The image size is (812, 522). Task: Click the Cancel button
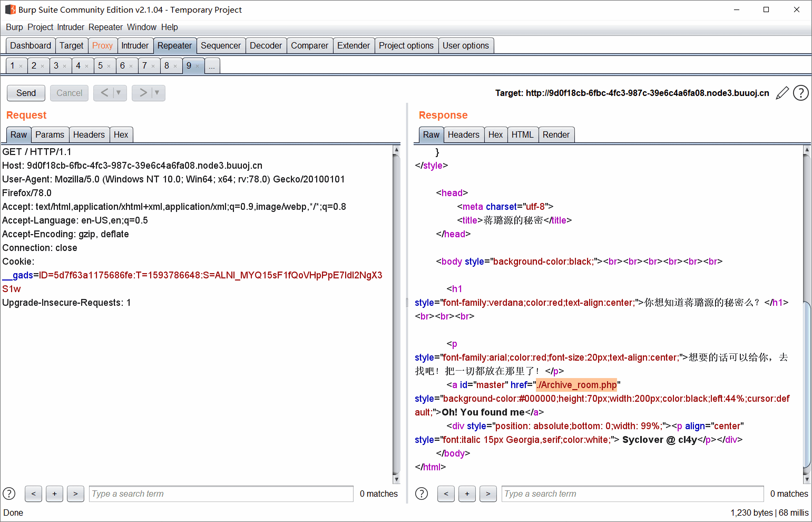(69, 93)
